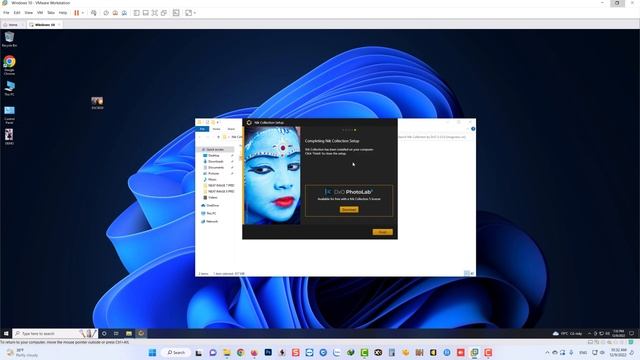Select Pictures in Explorer sidebar
640x360 pixels.
coord(213,173)
